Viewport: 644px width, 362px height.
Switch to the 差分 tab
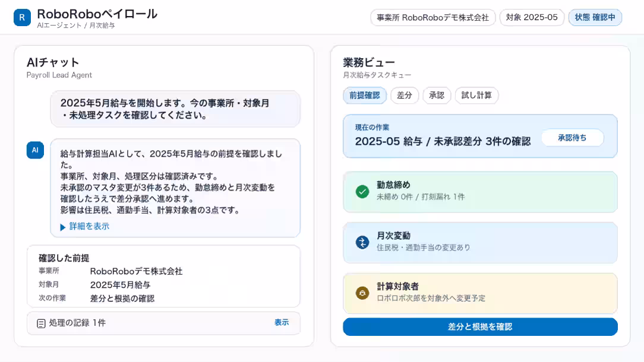(x=405, y=95)
